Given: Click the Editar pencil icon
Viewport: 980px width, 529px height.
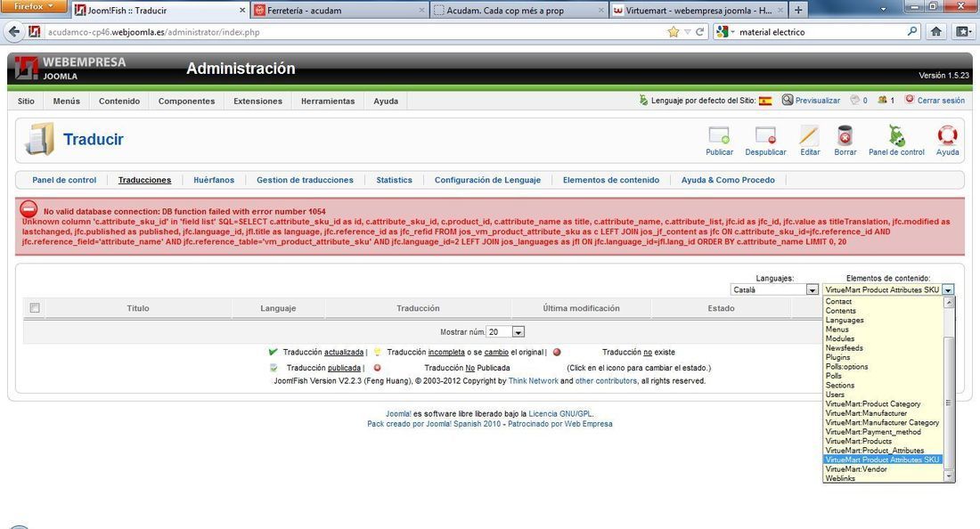Looking at the screenshot, I should click(x=809, y=135).
